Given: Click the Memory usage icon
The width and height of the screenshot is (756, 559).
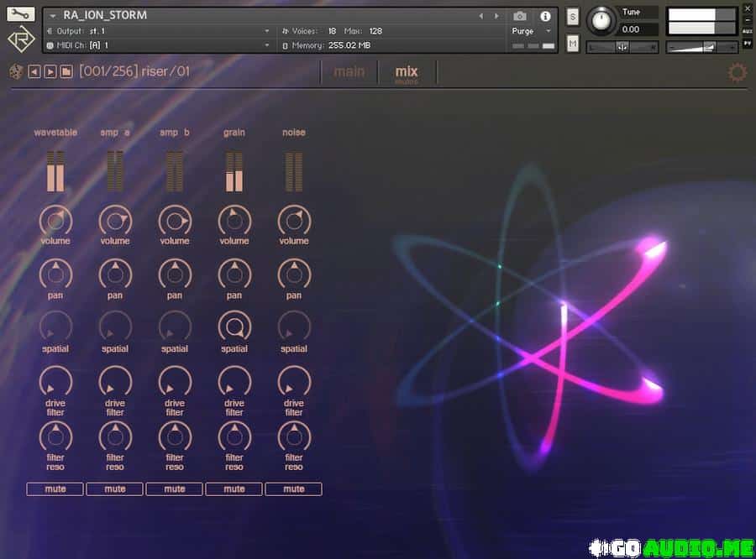Looking at the screenshot, I should (285, 45).
